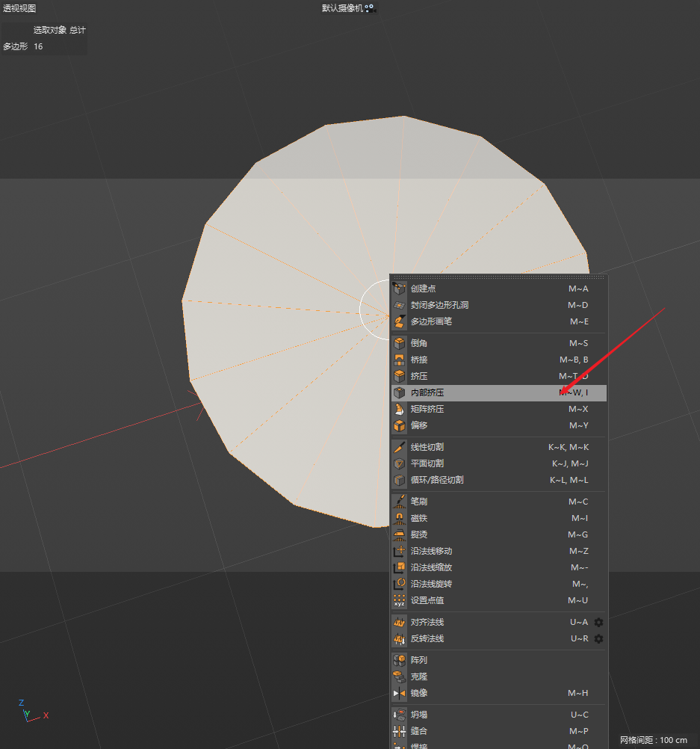Viewport: 700px width, 749px height.
Task: Select 挤压 (Extrude) menu entry
Action: [x=419, y=376]
